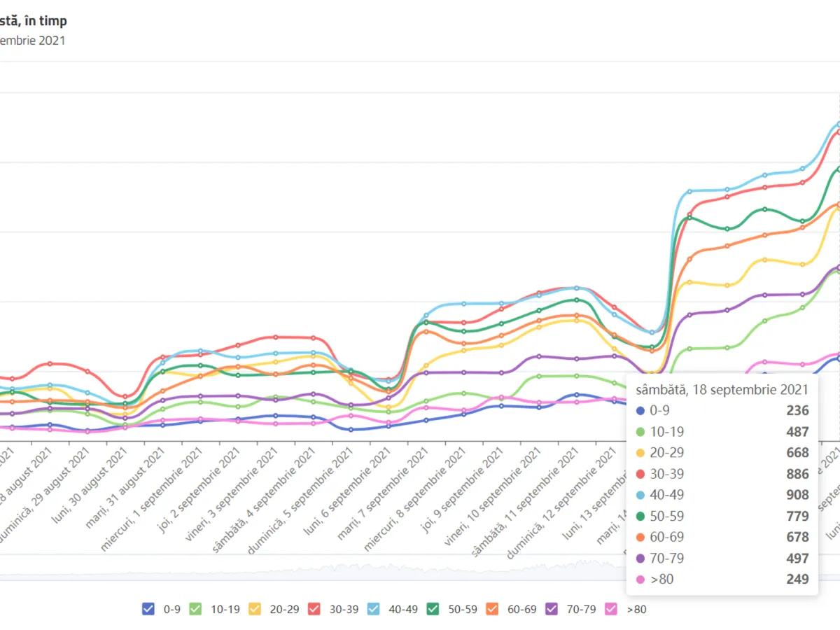The image size is (840, 630).
Task: Toggle the 10-19 legend checkbox
Action: 196,609
